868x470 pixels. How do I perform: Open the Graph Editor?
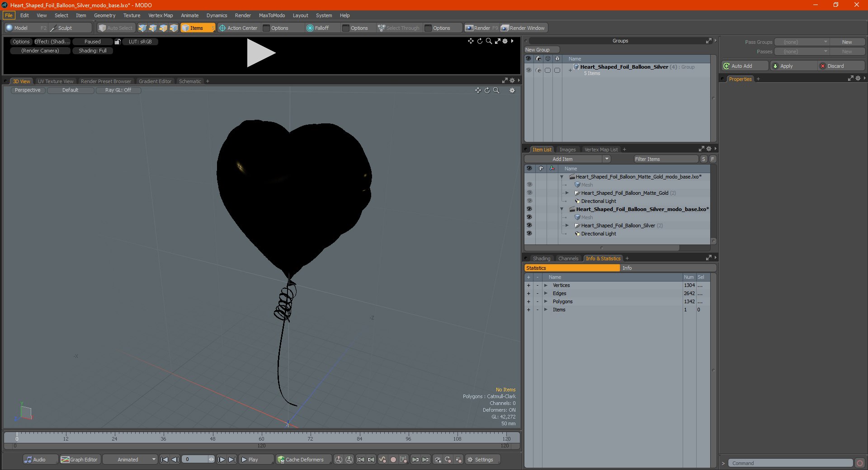[x=80, y=460]
